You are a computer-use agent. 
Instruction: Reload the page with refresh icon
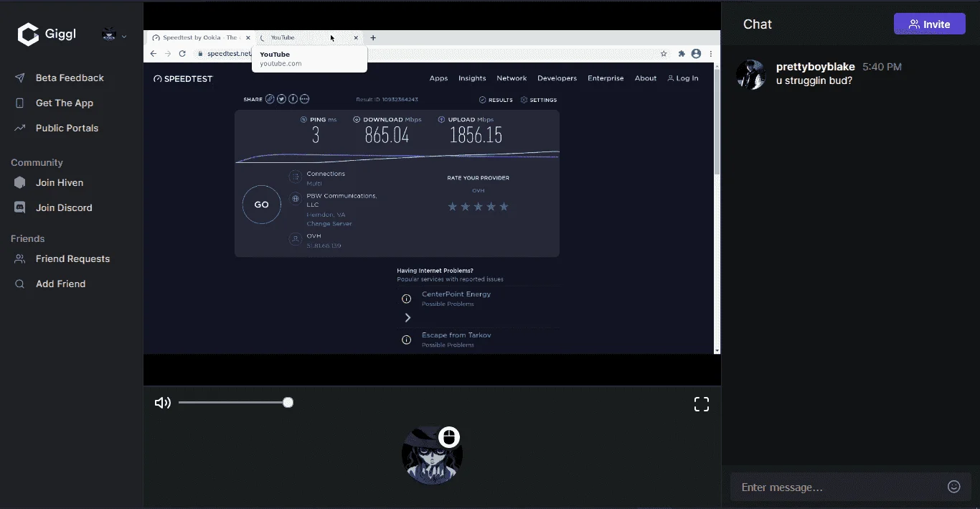[x=182, y=54]
